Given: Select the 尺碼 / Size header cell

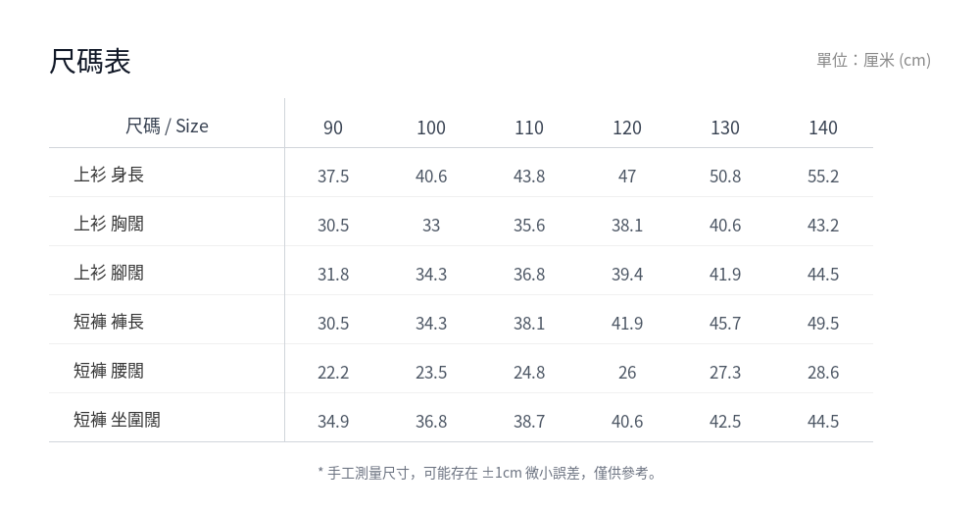Looking at the screenshot, I should point(167,126).
